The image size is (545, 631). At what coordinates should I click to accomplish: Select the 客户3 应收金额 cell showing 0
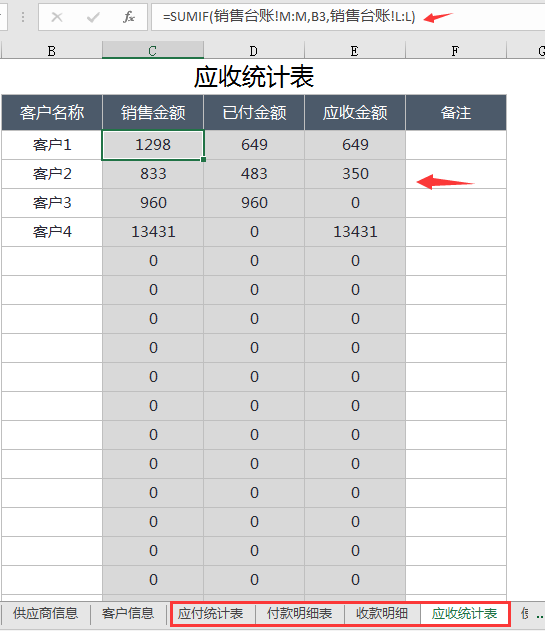(x=355, y=203)
